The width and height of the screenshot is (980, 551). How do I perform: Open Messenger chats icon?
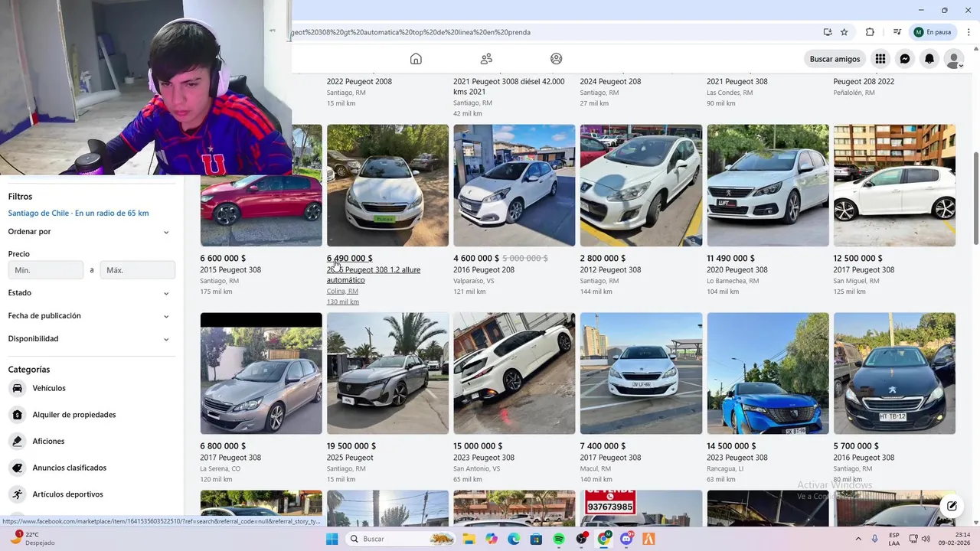pos(905,59)
